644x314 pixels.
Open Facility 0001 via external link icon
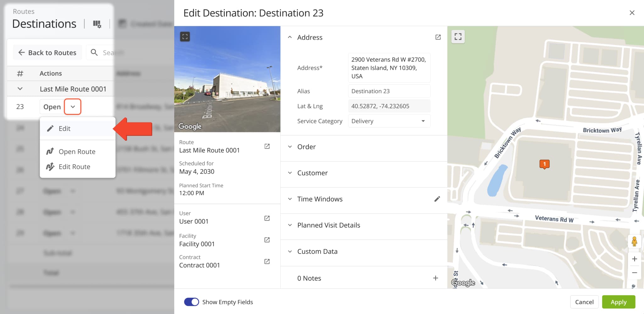(267, 240)
